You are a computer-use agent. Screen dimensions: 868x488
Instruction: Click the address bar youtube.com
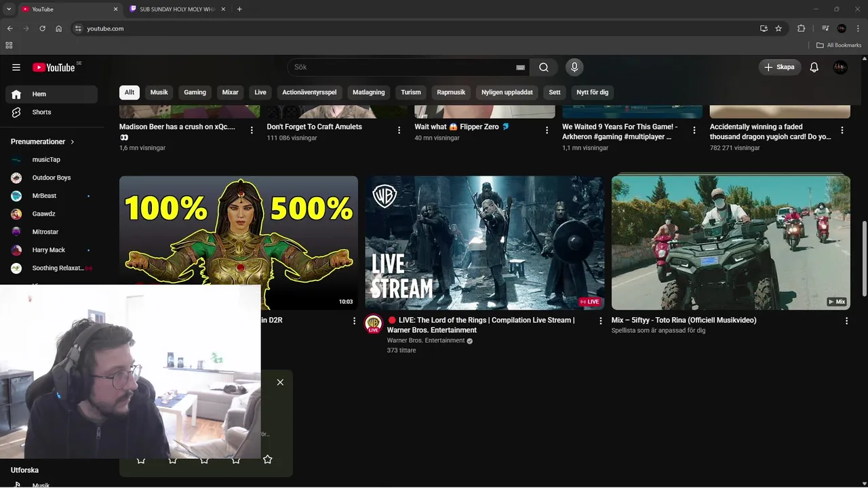coord(105,28)
